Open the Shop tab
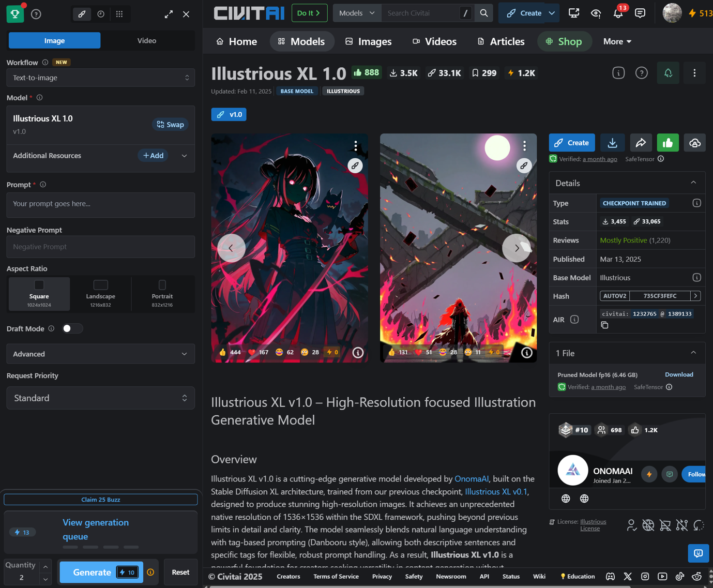The height and width of the screenshot is (588, 713). coord(564,41)
